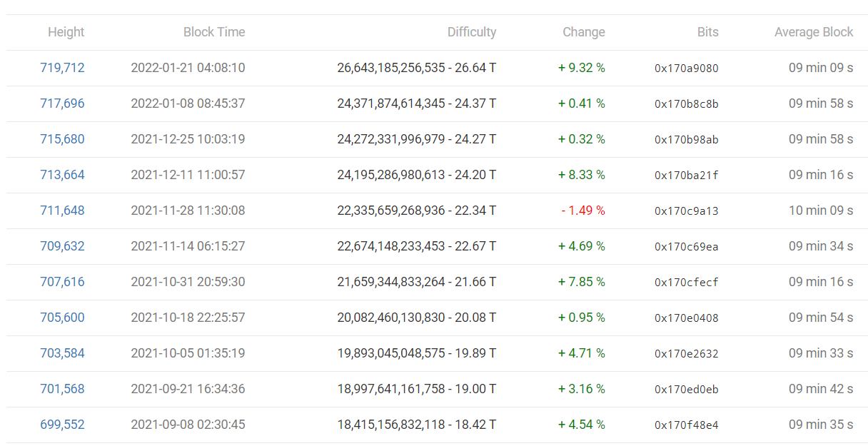Open block 715,680 details
The image size is (868, 446).
(62, 139)
